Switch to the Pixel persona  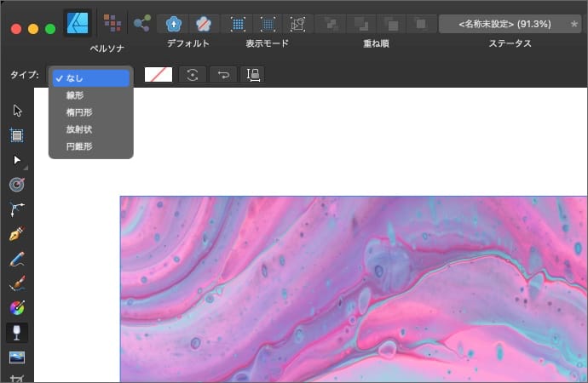112,23
